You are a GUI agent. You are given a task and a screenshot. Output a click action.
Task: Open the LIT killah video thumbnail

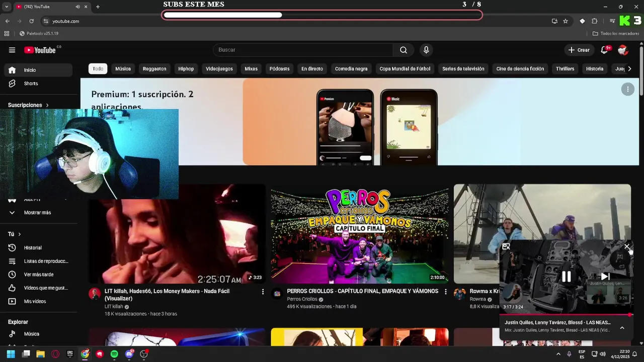(x=177, y=234)
